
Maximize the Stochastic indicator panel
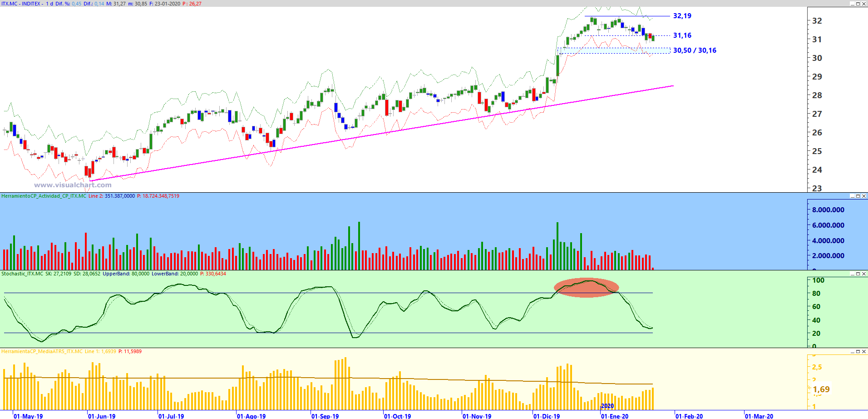[x=858, y=274]
